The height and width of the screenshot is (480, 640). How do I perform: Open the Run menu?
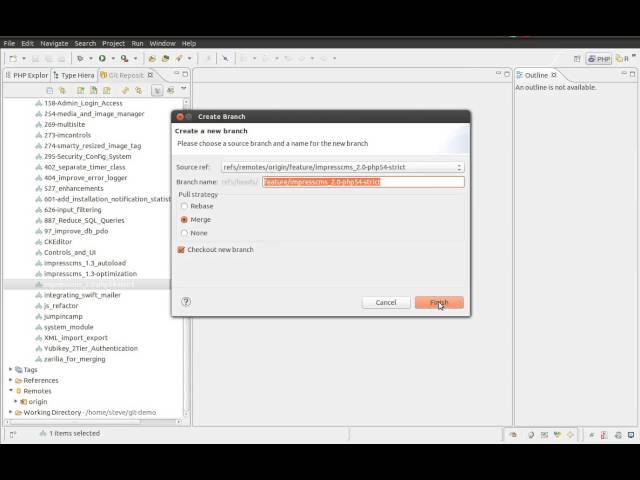point(137,43)
